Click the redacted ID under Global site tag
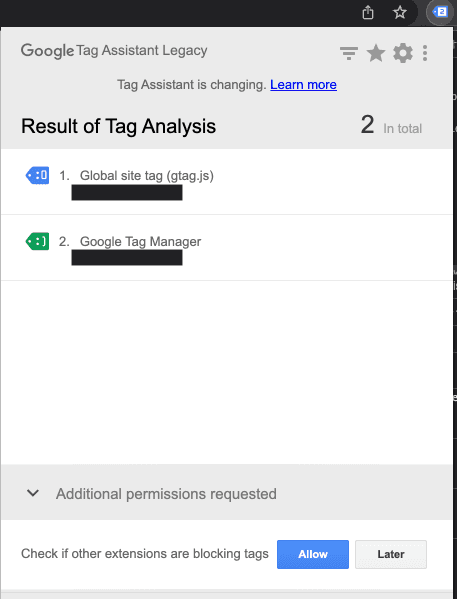This screenshot has width=457, height=599. pos(127,193)
